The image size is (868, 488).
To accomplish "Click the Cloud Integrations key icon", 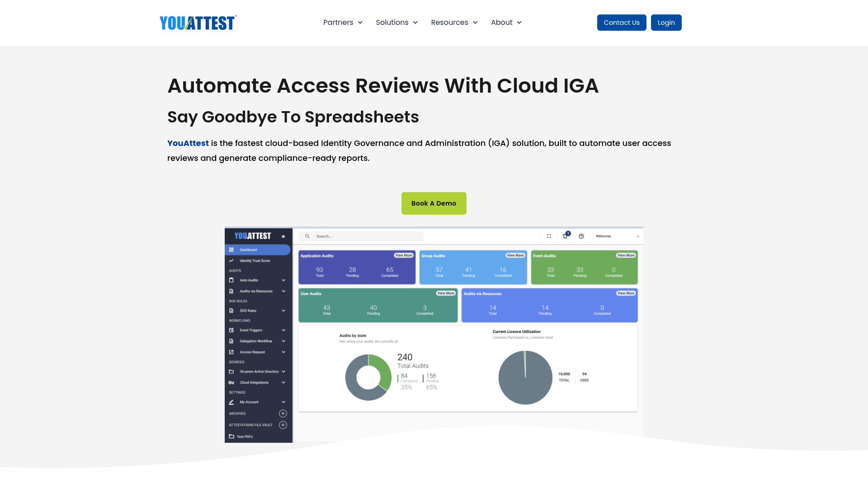I will click(x=231, y=382).
